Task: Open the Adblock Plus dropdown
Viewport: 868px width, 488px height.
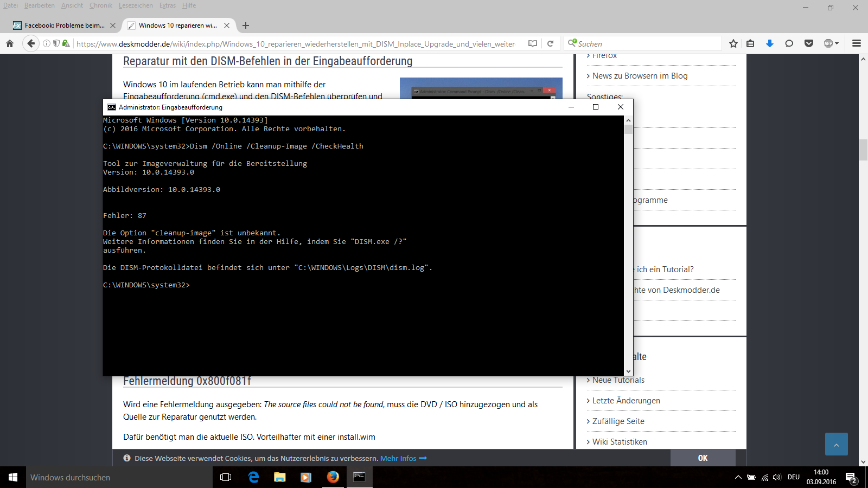Action: [831, 43]
